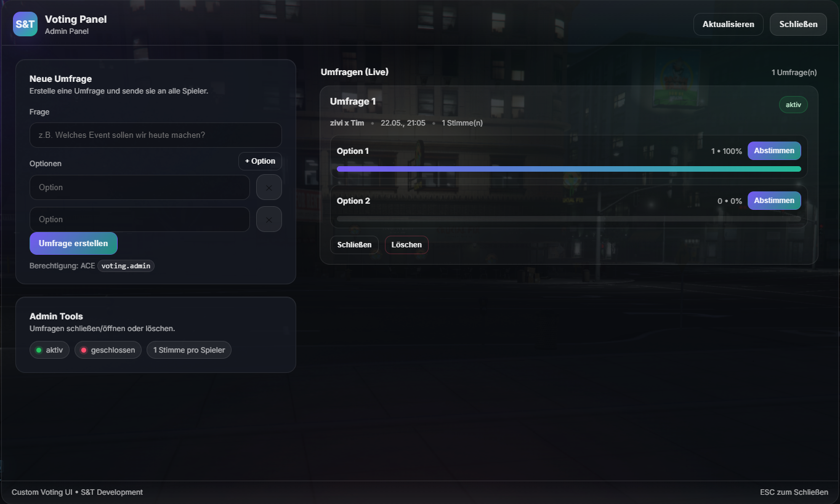Vote for Option 1 with Abstimmen

[774, 151]
